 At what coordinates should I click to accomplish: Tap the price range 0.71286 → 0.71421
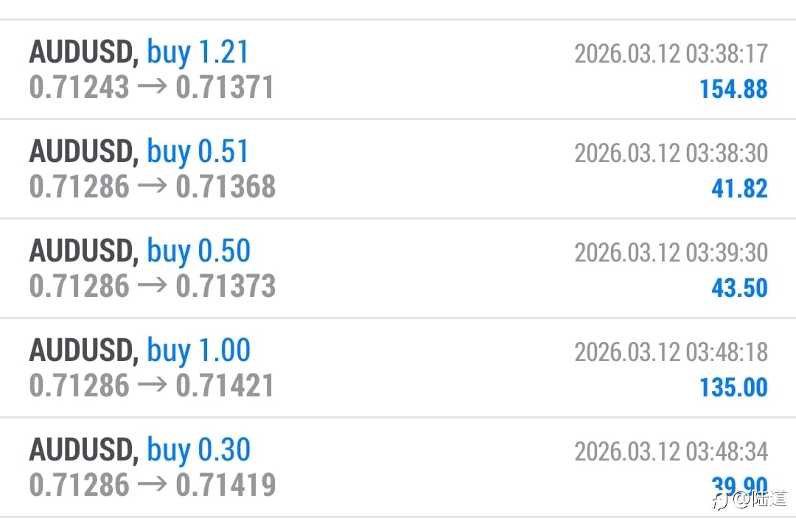[x=152, y=386]
